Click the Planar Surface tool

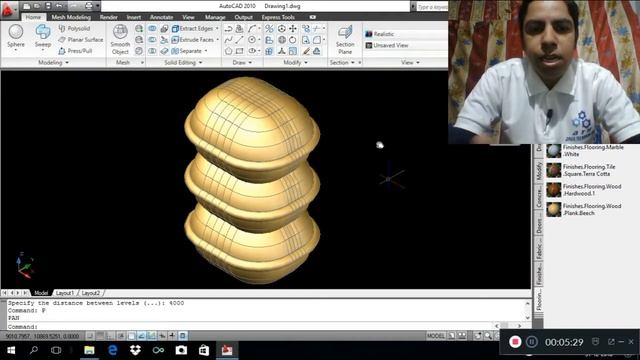pos(80,40)
